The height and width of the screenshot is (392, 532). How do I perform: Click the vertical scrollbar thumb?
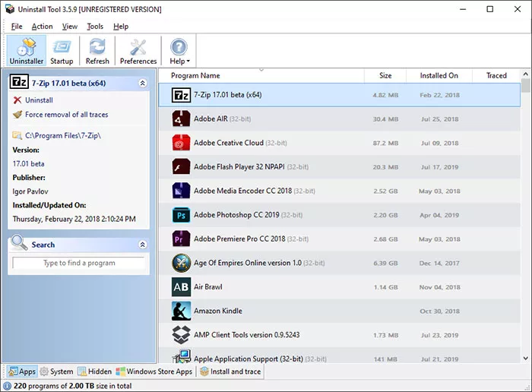pyautogui.click(x=526, y=85)
